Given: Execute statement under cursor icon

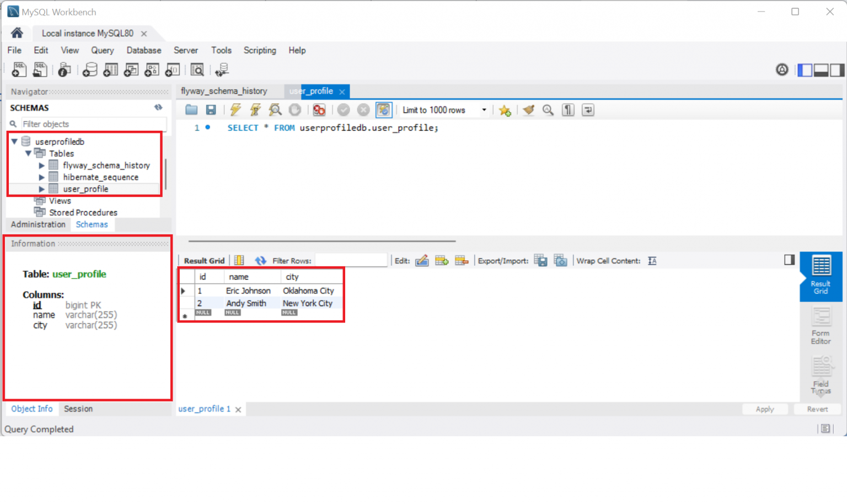Looking at the screenshot, I should coord(255,110).
